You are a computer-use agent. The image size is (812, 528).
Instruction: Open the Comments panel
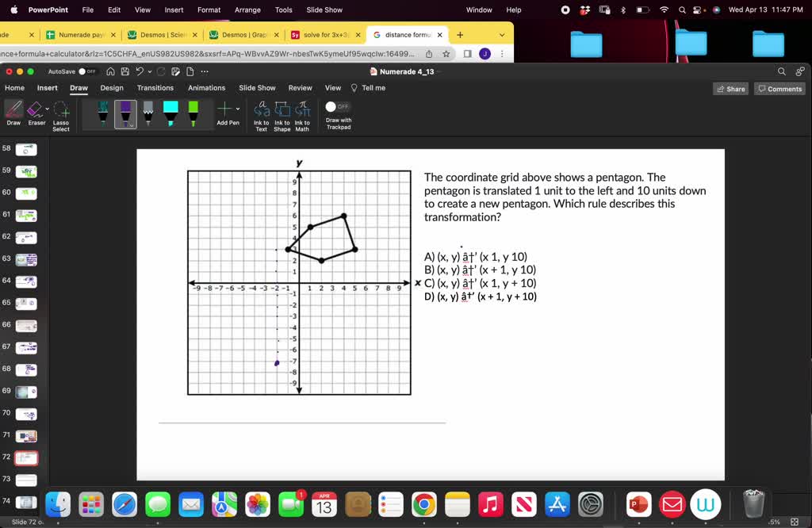pyautogui.click(x=779, y=89)
